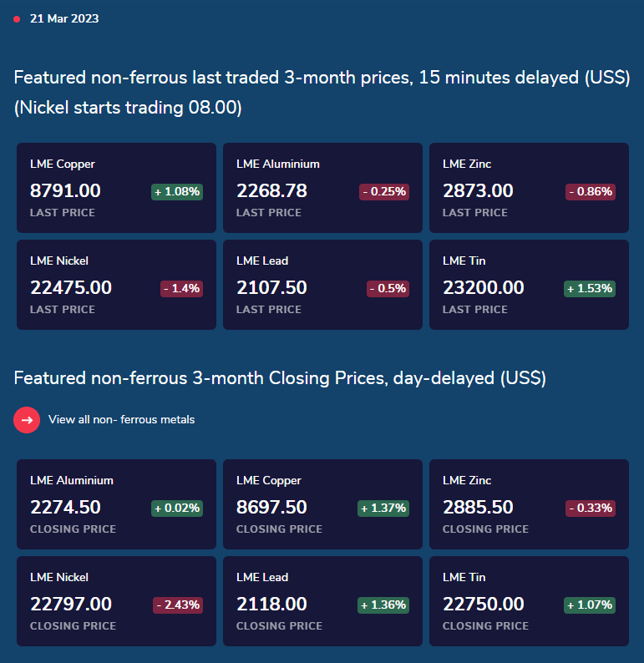Select copper last price 8791.00
644x663 pixels.
pos(65,190)
